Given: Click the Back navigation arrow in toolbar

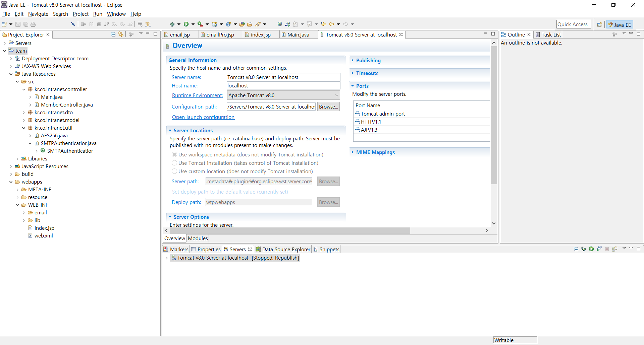Looking at the screenshot, I should pyautogui.click(x=331, y=24).
